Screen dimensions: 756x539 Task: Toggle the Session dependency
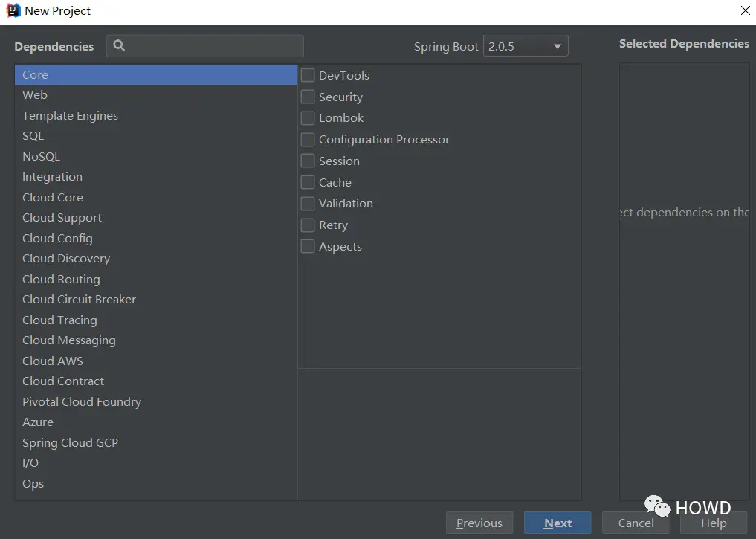pyautogui.click(x=308, y=161)
